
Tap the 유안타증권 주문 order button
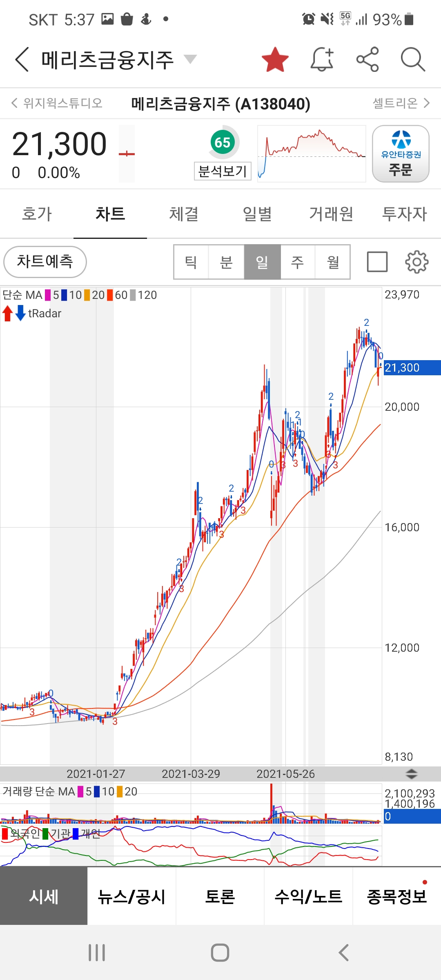(401, 154)
